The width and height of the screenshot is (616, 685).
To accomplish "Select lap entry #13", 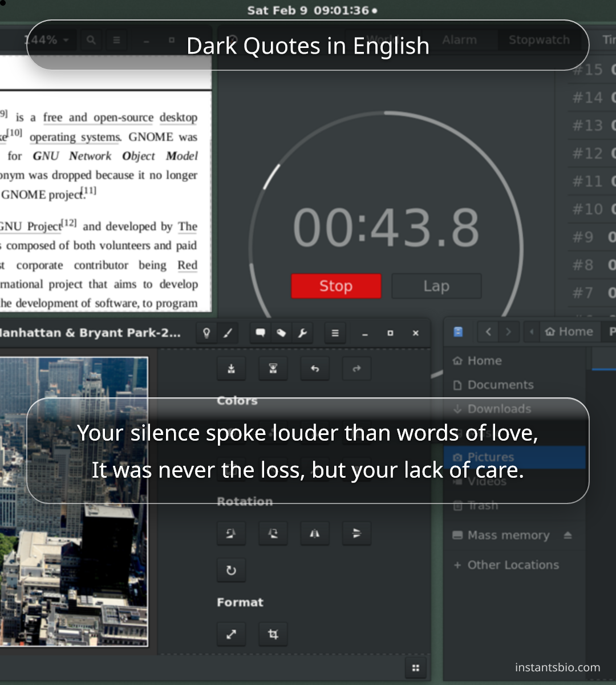I will [x=592, y=126].
